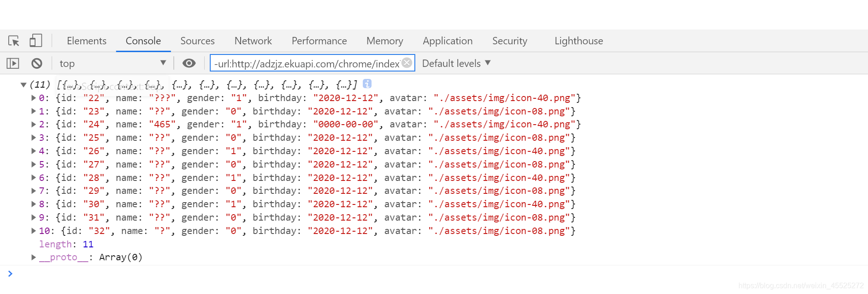The height and width of the screenshot is (294, 868).
Task: Open the top JavaScript context dropdown
Action: click(112, 63)
